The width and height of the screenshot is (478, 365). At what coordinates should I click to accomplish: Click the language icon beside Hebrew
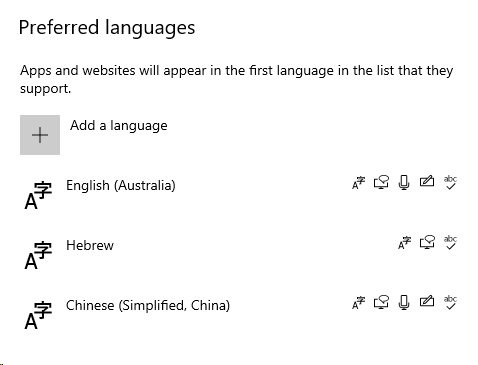[x=38, y=255]
